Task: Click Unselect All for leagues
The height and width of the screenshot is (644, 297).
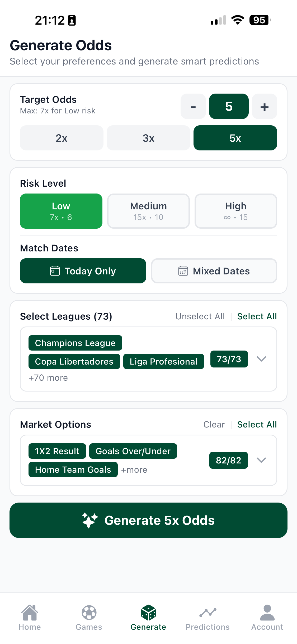Action: pyautogui.click(x=200, y=316)
